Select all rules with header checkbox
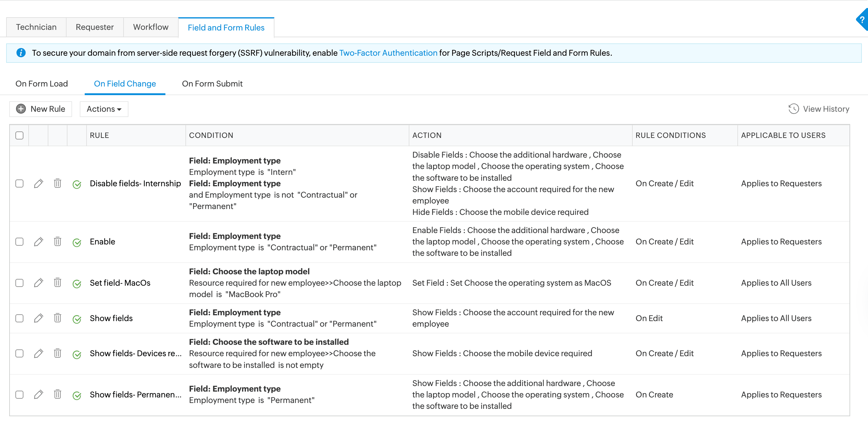 (19, 135)
